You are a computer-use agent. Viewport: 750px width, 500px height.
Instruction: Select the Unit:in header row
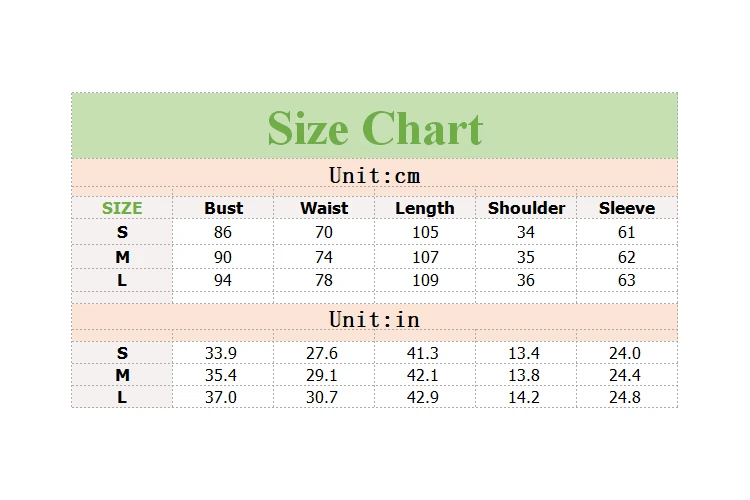[375, 317]
